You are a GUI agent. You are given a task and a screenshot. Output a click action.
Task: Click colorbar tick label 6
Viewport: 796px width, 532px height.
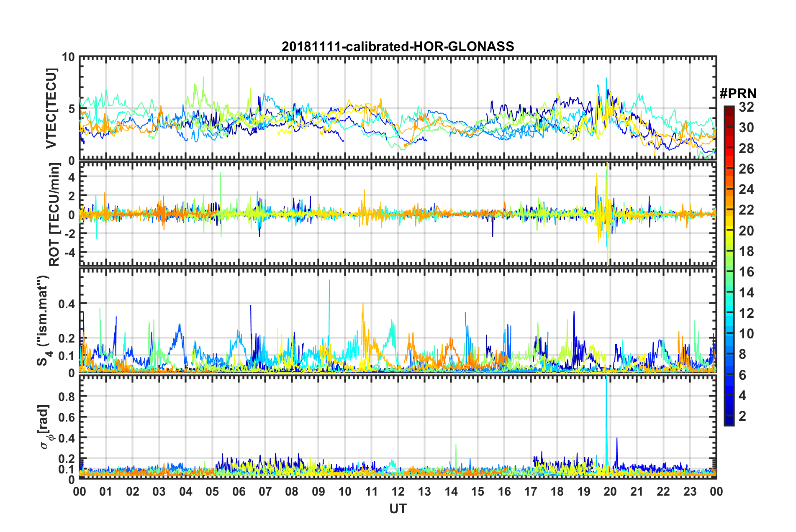[x=742, y=375]
